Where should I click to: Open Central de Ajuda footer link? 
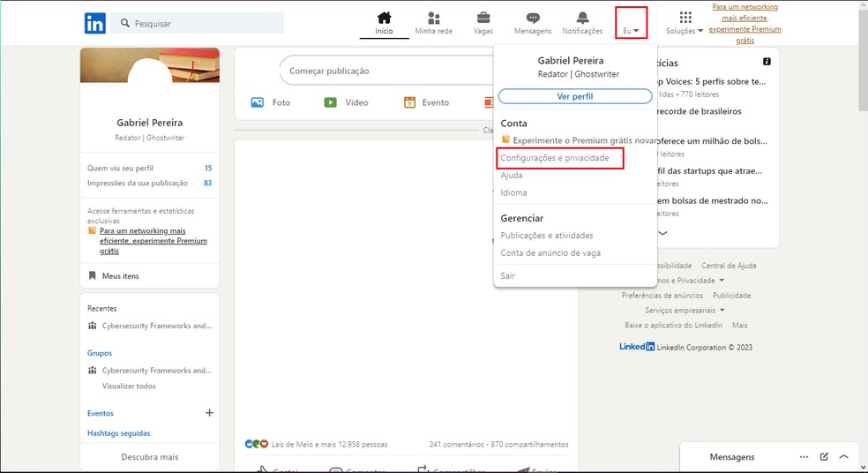(x=729, y=266)
